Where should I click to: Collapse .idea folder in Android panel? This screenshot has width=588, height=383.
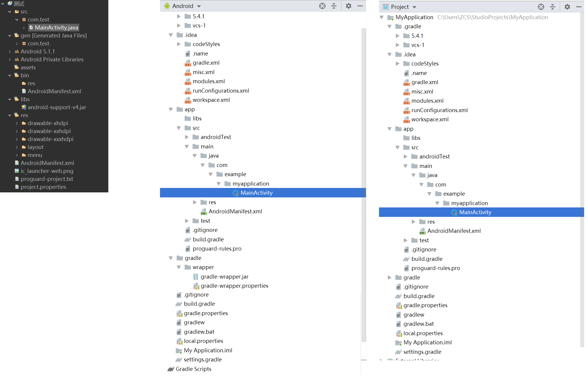[171, 35]
